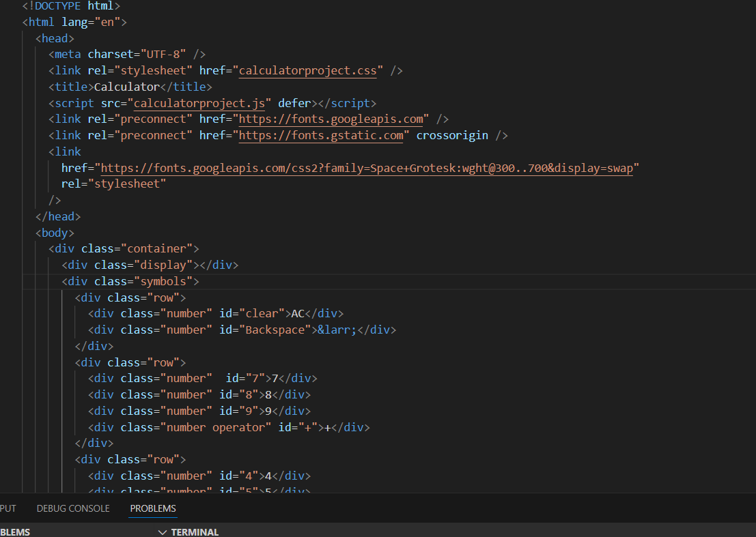Switch to the DEBUG CONSOLE tab
The height and width of the screenshot is (537, 756).
click(73, 508)
